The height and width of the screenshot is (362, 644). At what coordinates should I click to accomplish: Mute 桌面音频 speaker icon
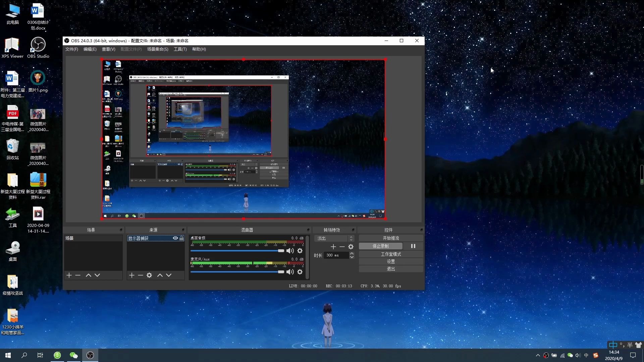click(x=290, y=251)
